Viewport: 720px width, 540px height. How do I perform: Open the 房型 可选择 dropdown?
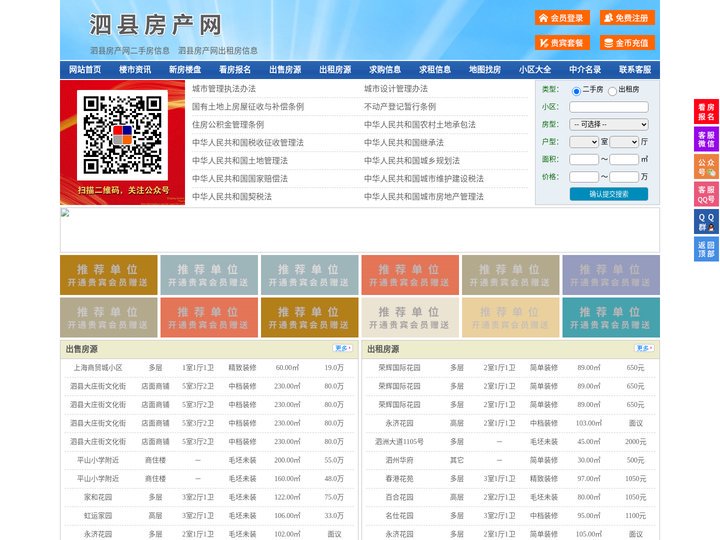tap(609, 124)
